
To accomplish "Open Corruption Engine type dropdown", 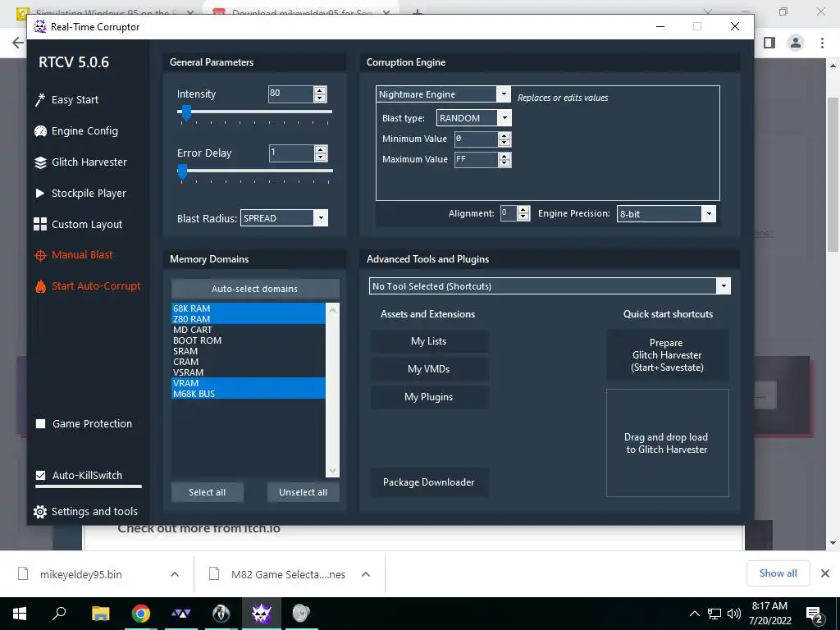I will tap(503, 94).
